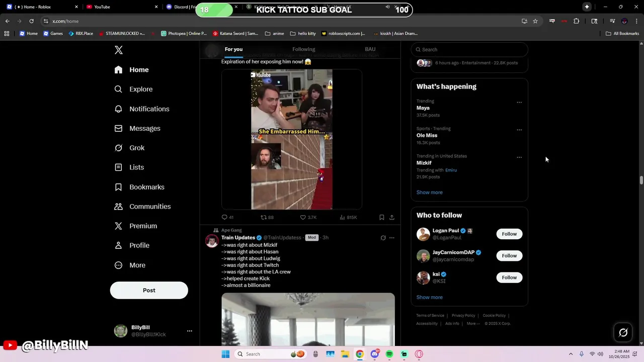Open the Privacy Policy link
This screenshot has width=644, height=362.
click(x=463, y=316)
